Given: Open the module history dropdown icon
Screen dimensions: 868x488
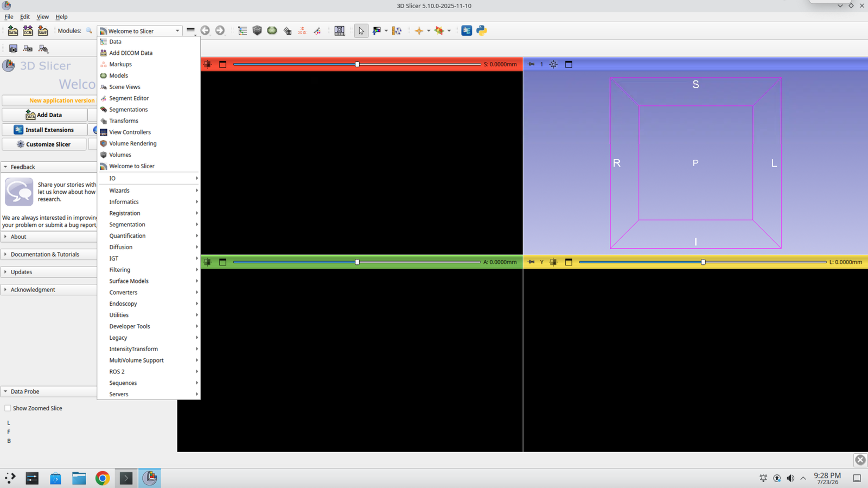Looking at the screenshot, I should [x=190, y=31].
